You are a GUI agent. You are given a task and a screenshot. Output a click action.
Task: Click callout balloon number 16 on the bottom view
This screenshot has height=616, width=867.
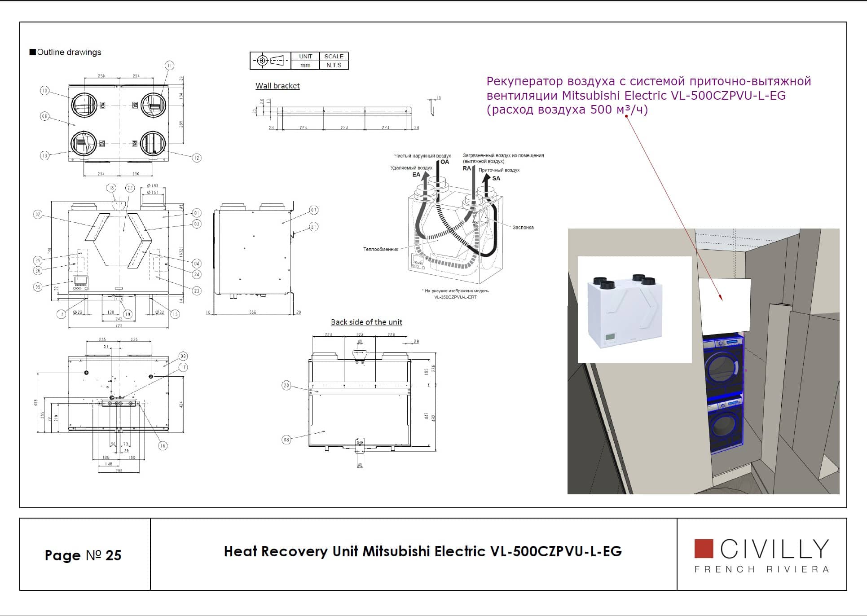point(163,445)
